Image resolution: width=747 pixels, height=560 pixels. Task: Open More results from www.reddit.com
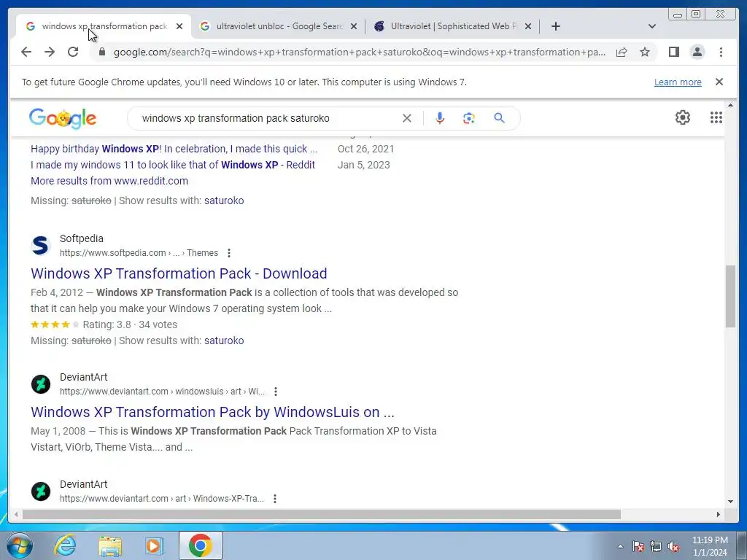pos(109,181)
